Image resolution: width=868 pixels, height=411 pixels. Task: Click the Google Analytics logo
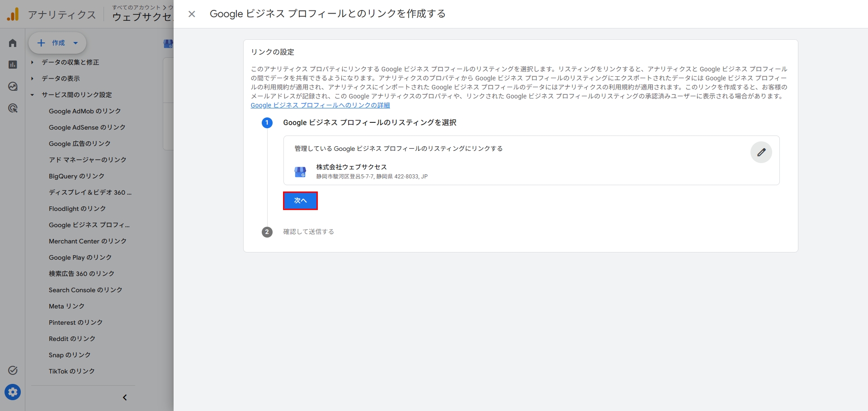pyautogui.click(x=13, y=14)
